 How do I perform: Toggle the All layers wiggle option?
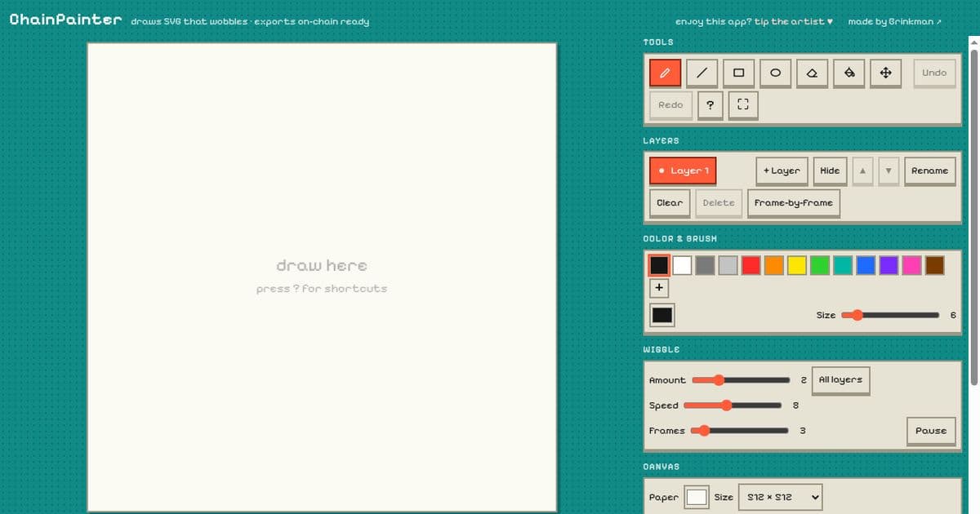point(840,380)
